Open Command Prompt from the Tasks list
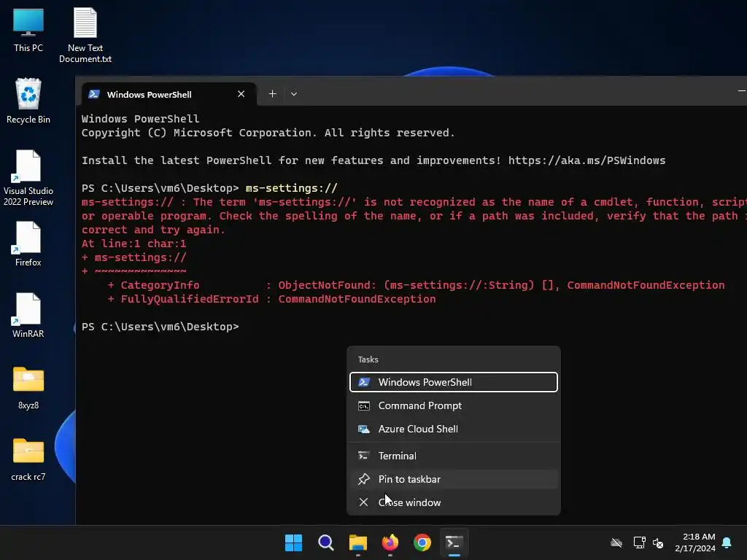 click(x=454, y=405)
